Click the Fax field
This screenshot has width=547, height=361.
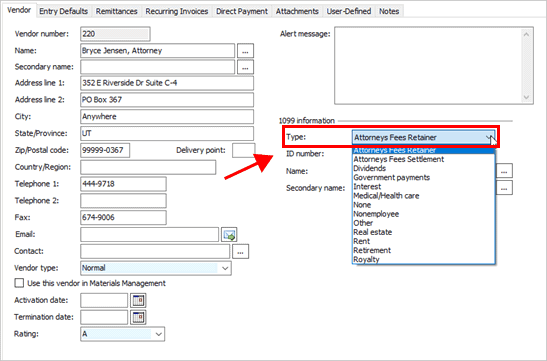point(123,217)
